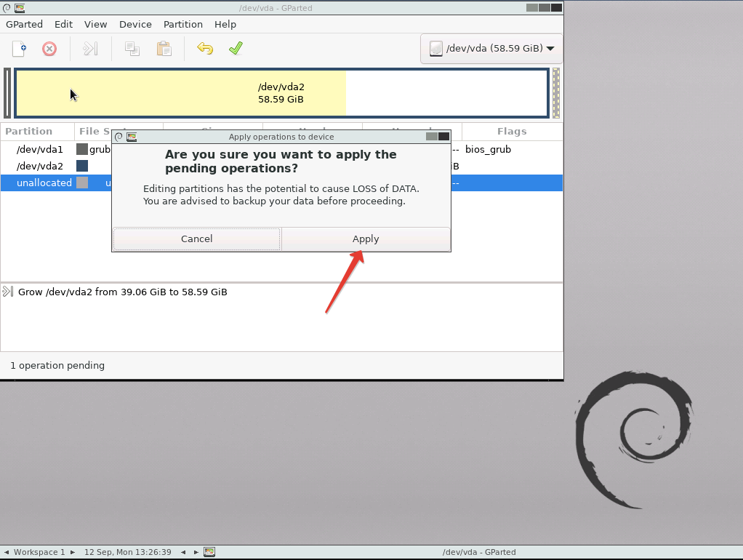Click the previous workspace arrow

(6, 552)
